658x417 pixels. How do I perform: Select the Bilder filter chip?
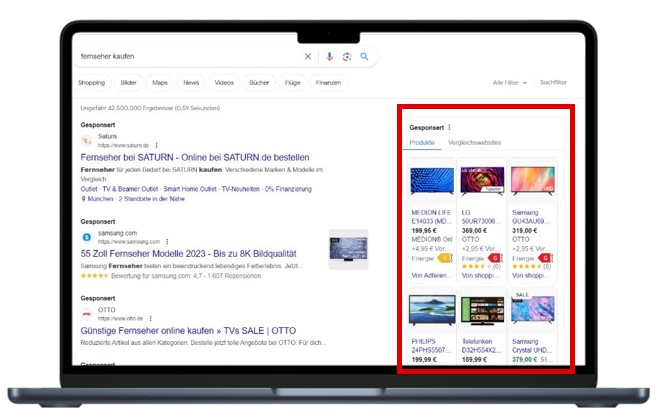pyautogui.click(x=128, y=83)
